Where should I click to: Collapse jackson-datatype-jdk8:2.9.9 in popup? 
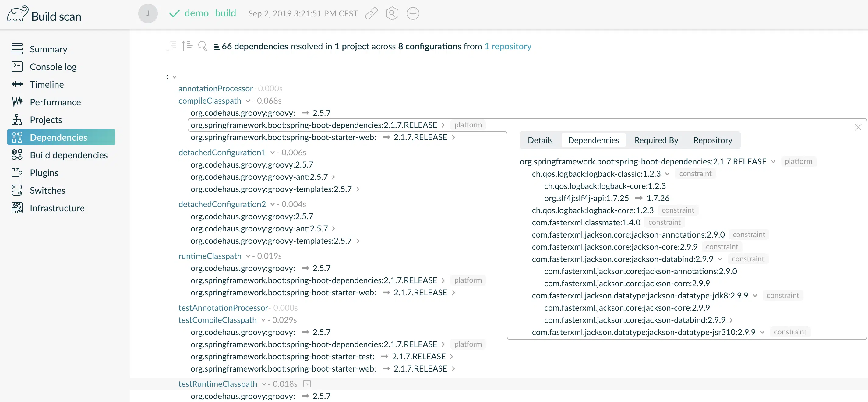click(x=755, y=295)
